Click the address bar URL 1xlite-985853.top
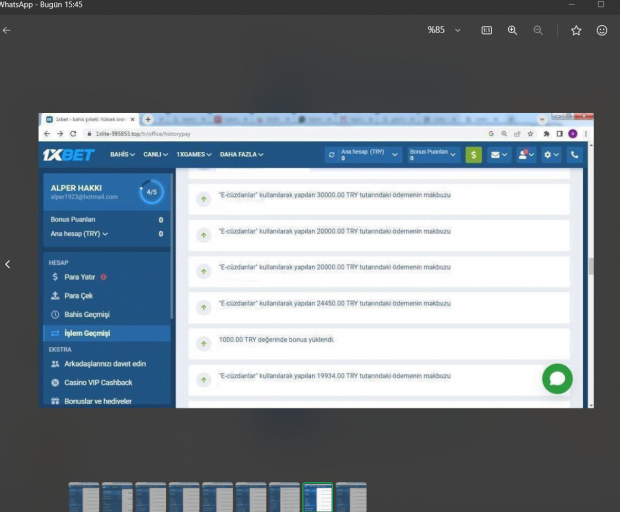 (x=143, y=134)
